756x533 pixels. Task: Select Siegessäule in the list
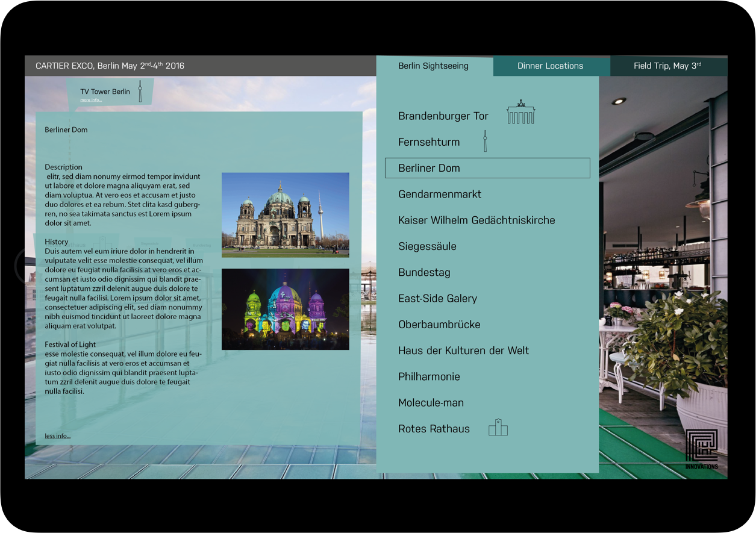[427, 246]
